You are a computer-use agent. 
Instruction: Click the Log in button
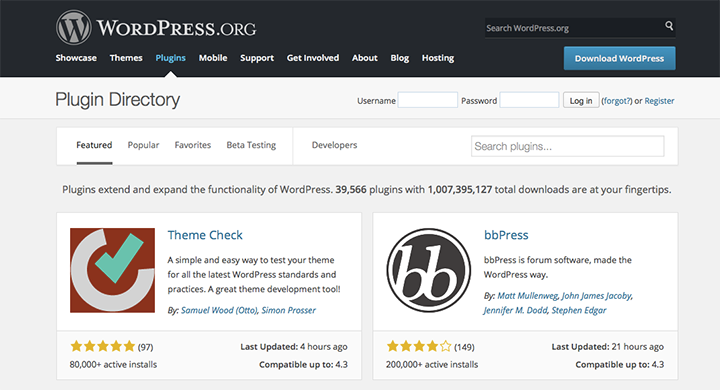581,101
